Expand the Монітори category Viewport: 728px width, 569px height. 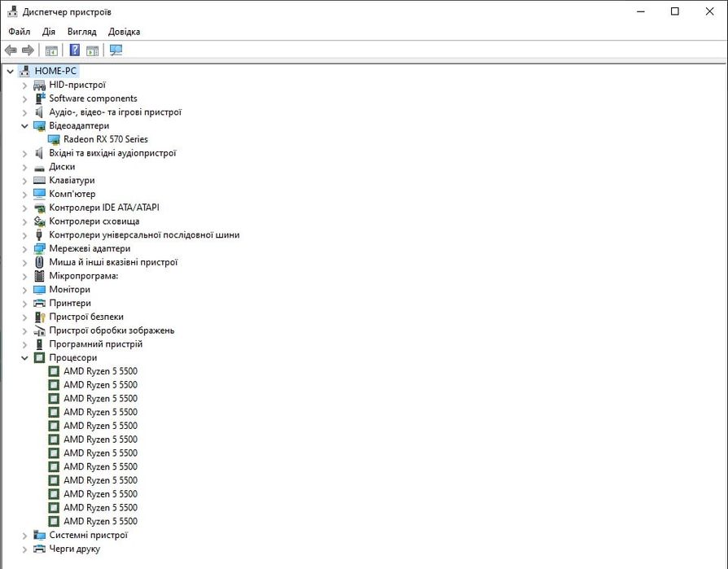click(24, 290)
